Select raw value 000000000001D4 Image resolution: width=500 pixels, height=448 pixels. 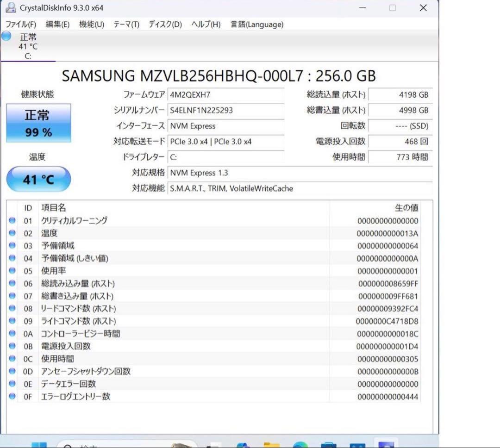pos(387,346)
